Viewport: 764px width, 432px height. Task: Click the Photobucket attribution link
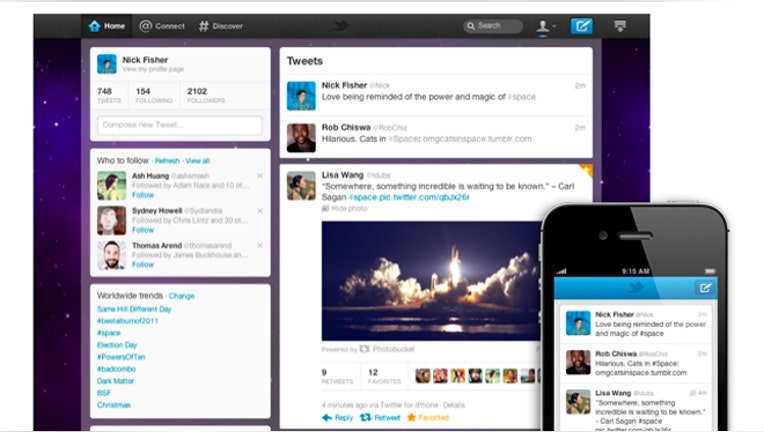(x=387, y=349)
